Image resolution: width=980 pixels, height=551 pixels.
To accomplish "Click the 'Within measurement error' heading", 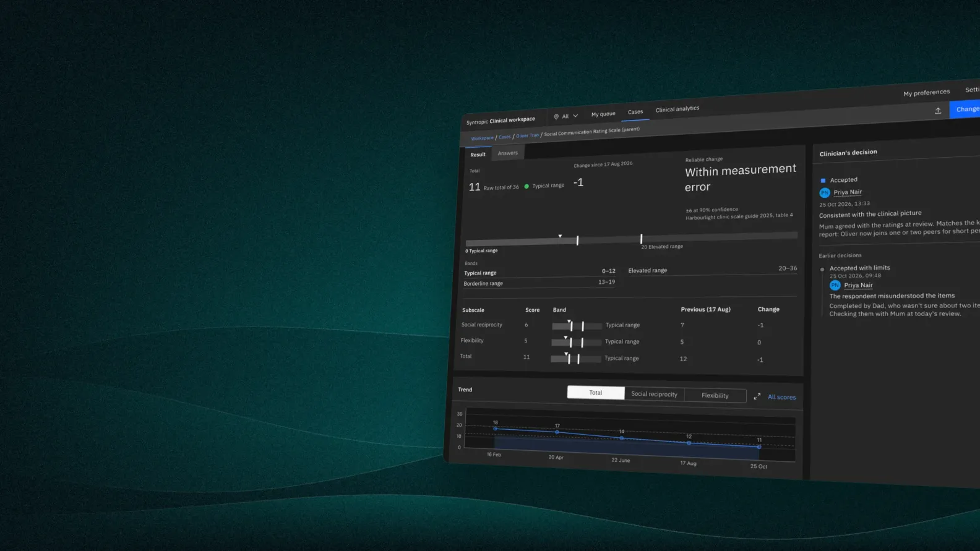I will pos(740,178).
